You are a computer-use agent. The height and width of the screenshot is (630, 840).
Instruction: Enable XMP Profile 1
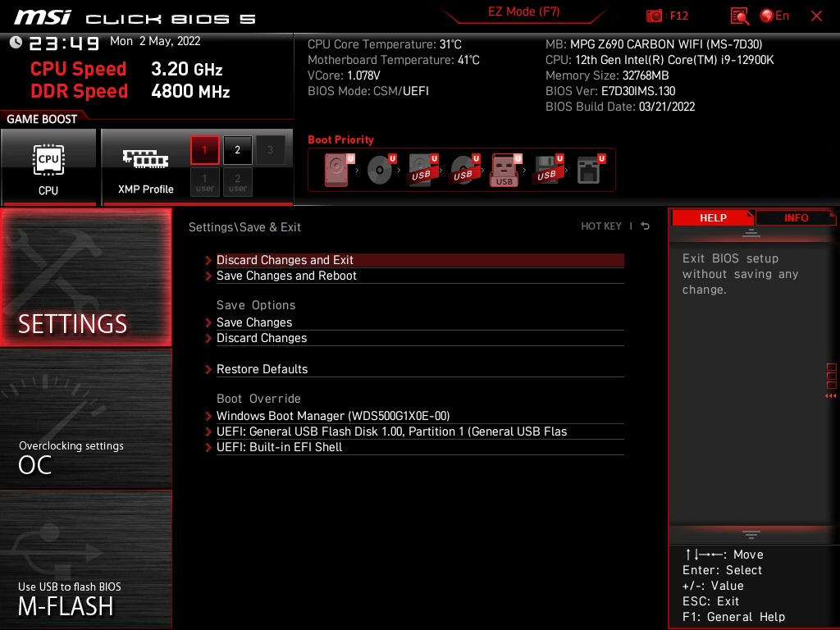tap(204, 150)
